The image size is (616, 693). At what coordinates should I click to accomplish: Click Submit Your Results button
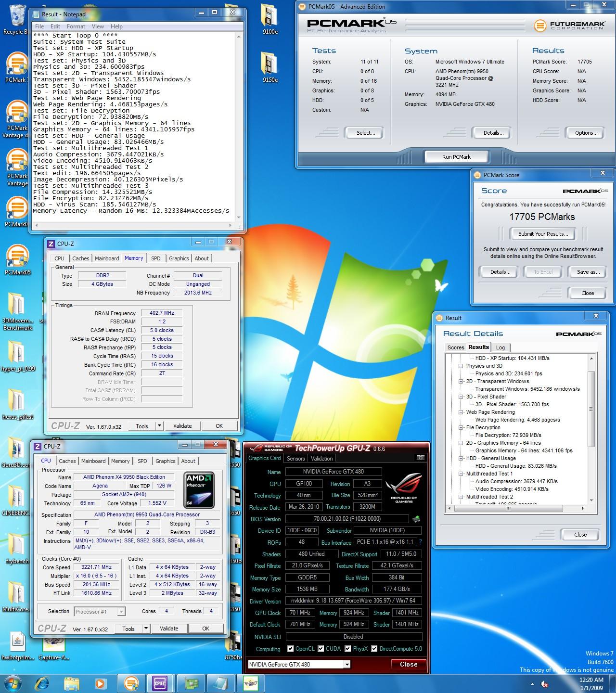tap(543, 234)
